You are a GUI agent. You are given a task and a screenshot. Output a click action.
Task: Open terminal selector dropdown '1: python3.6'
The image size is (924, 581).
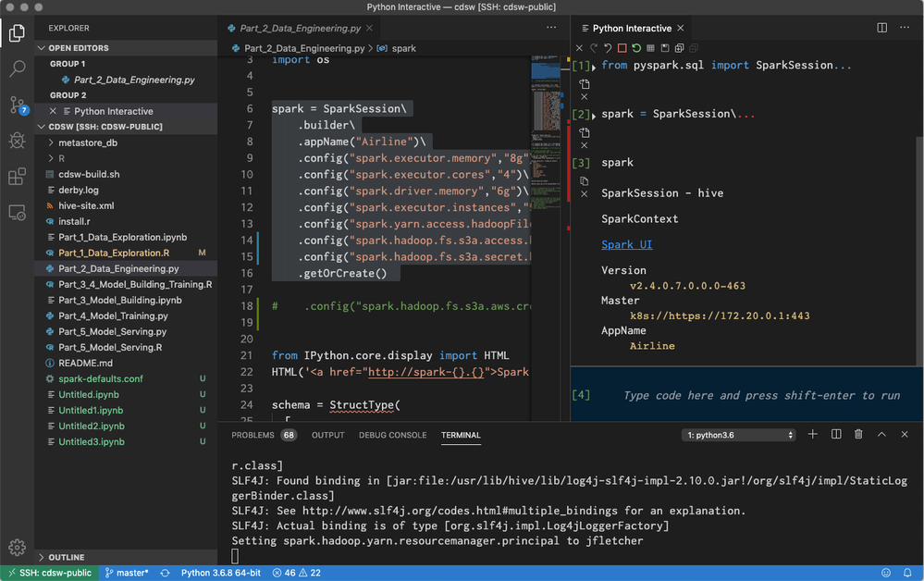pos(740,435)
